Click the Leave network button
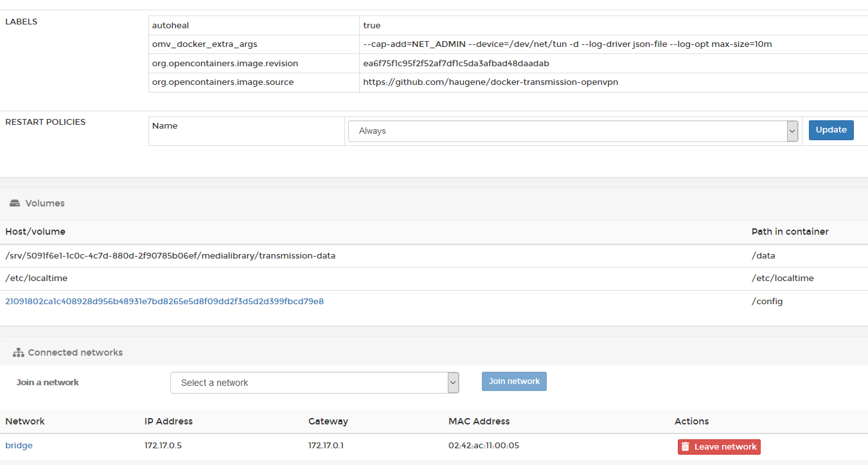 click(x=719, y=446)
